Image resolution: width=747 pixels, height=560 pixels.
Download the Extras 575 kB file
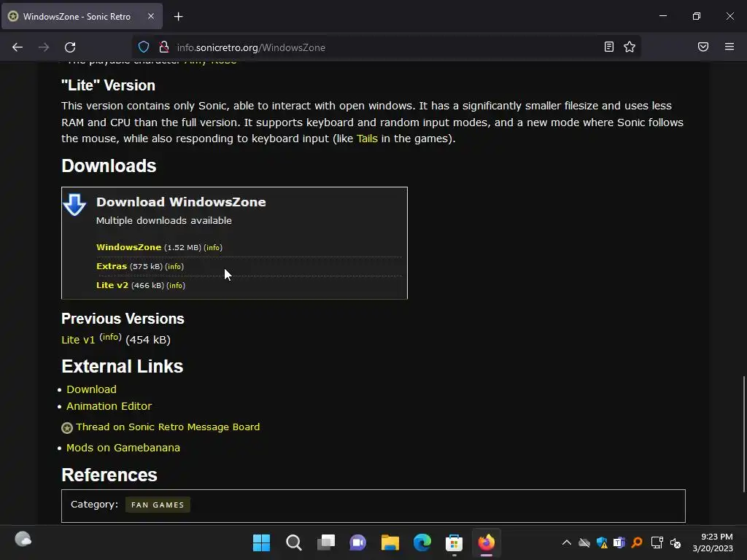(x=112, y=266)
